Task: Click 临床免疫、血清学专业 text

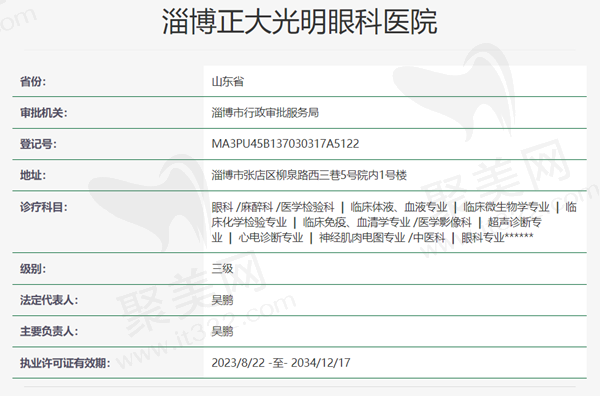Action: pyautogui.click(x=356, y=222)
